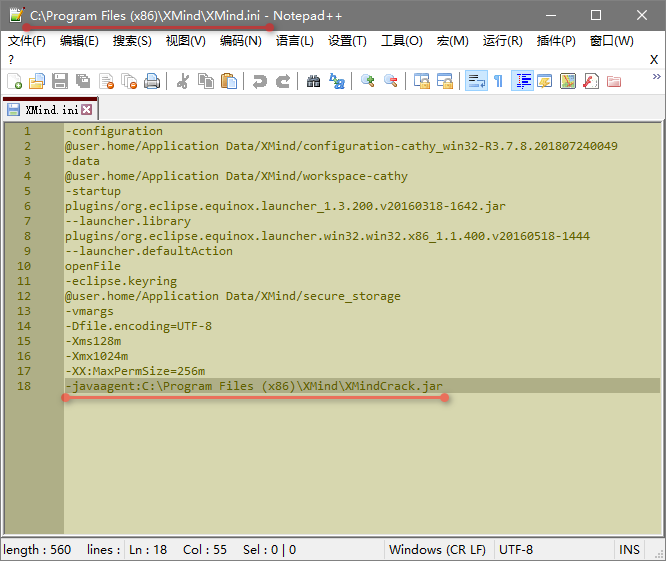This screenshot has width=666, height=561.
Task: Toggle the Indent Guide toolbar button
Action: [522, 81]
